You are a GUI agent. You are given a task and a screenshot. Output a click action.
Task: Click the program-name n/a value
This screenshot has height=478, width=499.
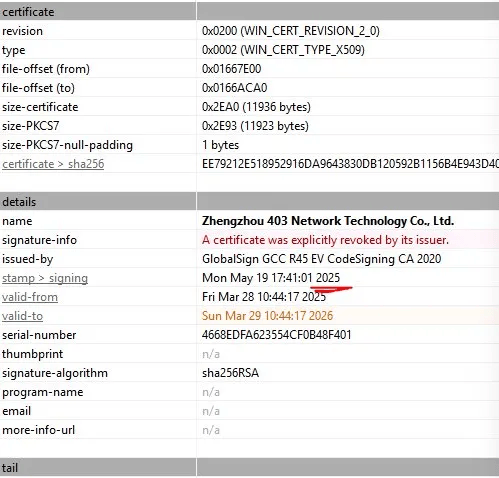pos(211,392)
